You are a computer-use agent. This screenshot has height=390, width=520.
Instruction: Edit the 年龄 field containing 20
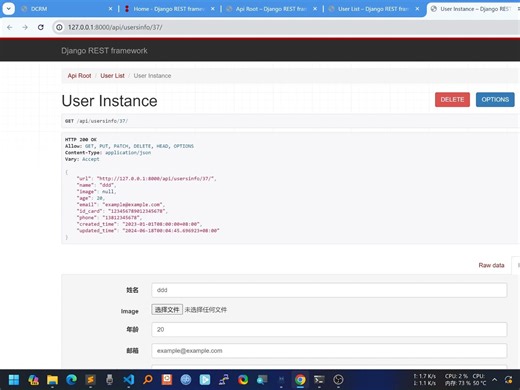[329, 329]
